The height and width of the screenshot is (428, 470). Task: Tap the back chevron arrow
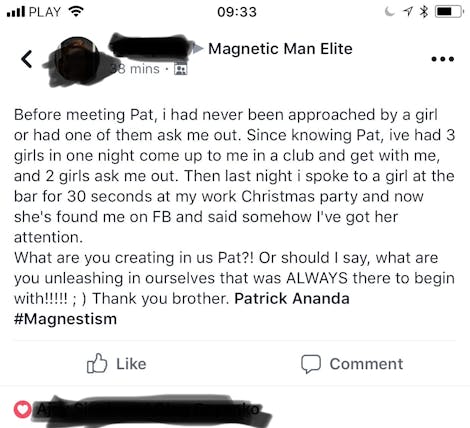click(26, 59)
